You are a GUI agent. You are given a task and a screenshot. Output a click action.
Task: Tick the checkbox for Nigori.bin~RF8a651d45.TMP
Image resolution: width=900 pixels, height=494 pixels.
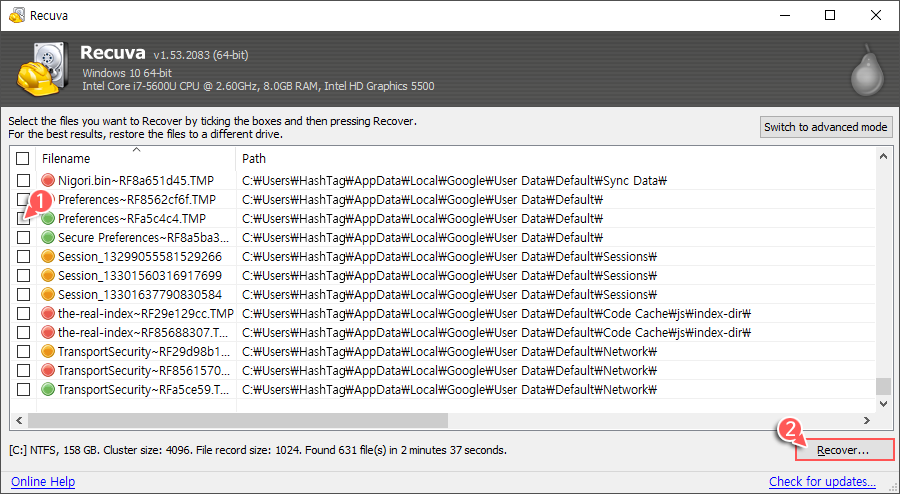click(23, 181)
